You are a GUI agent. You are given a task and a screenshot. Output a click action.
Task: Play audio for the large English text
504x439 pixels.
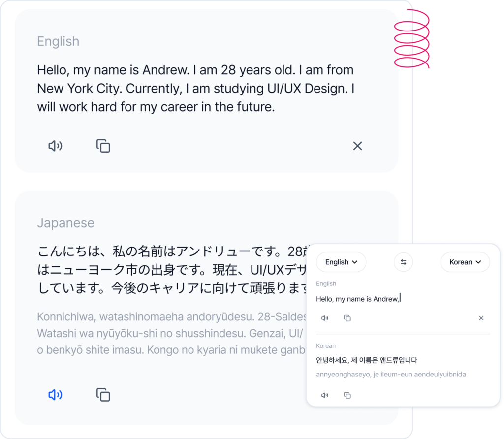tap(55, 146)
